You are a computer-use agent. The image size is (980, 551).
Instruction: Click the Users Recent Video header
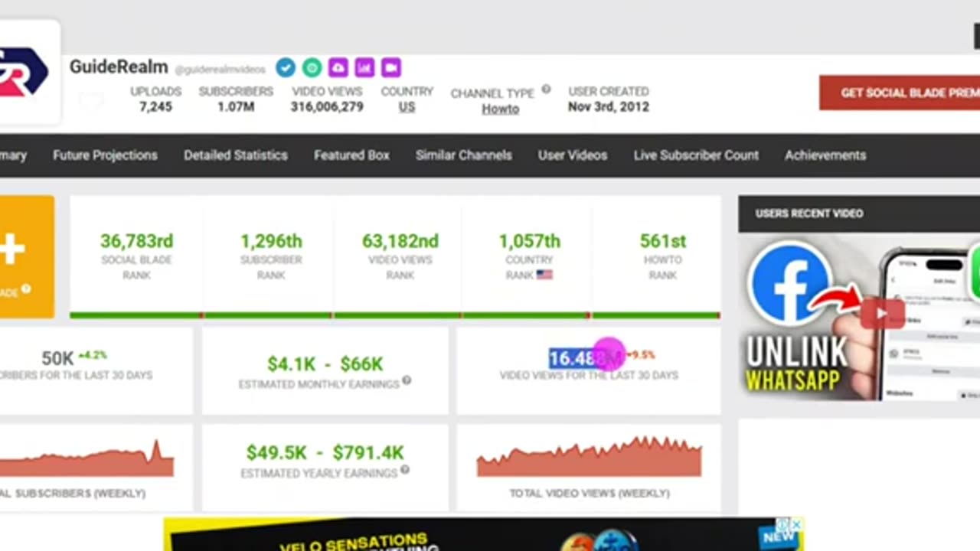click(x=809, y=214)
